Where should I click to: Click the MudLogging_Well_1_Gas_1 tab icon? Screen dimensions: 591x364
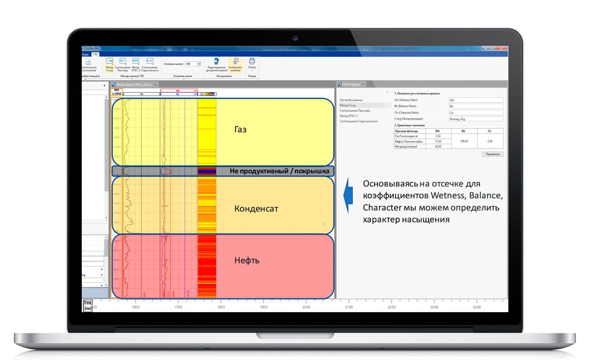[x=113, y=85]
